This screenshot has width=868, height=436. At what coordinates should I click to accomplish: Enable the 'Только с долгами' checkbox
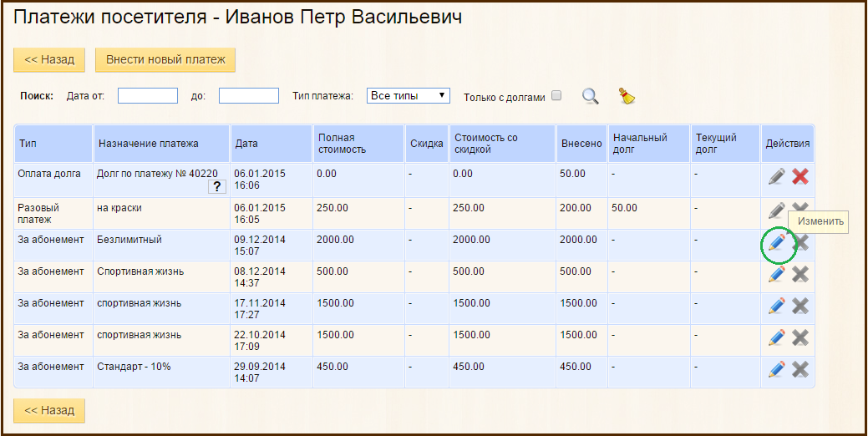pos(556,95)
